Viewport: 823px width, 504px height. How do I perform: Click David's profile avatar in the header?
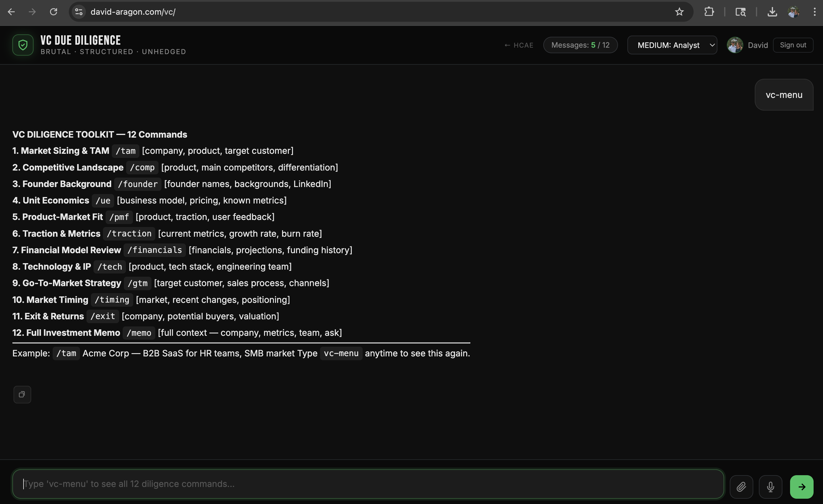click(x=735, y=45)
